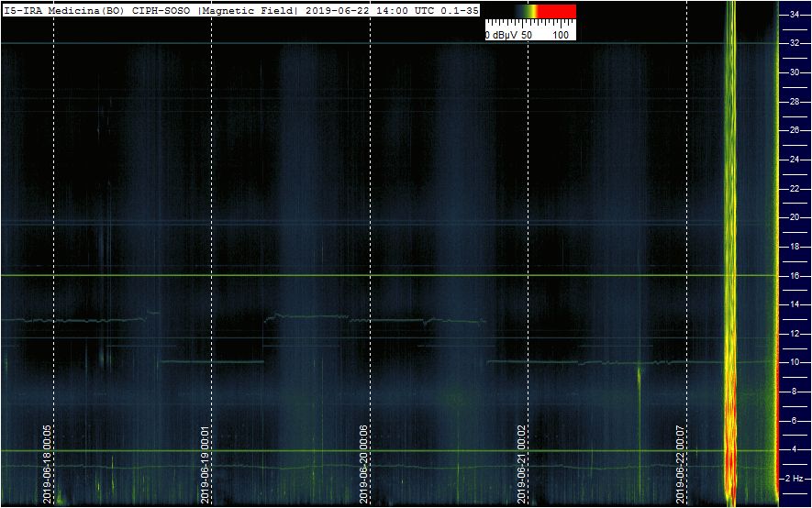Click the 34 frequency axis label
The width and height of the screenshot is (812, 508).
click(x=795, y=15)
